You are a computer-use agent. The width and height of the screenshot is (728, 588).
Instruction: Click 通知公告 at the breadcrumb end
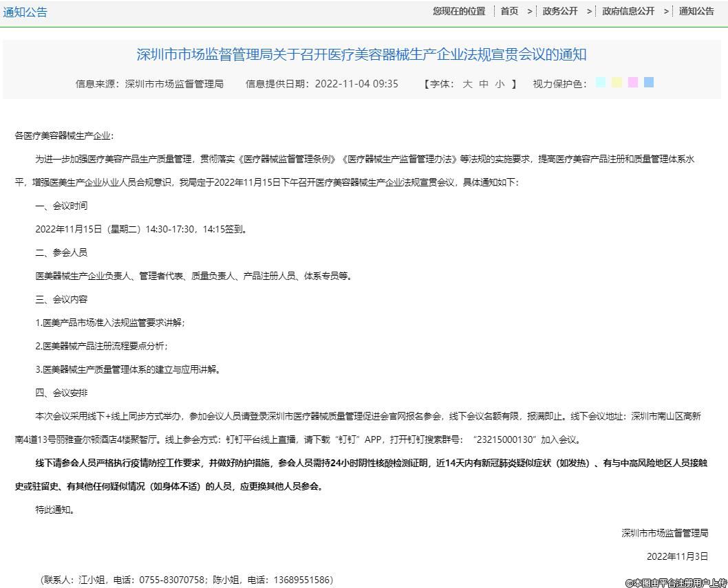pyautogui.click(x=696, y=11)
